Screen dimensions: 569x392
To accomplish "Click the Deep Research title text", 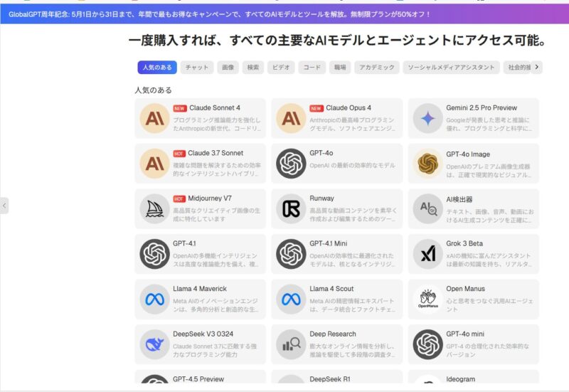I will pos(333,334).
